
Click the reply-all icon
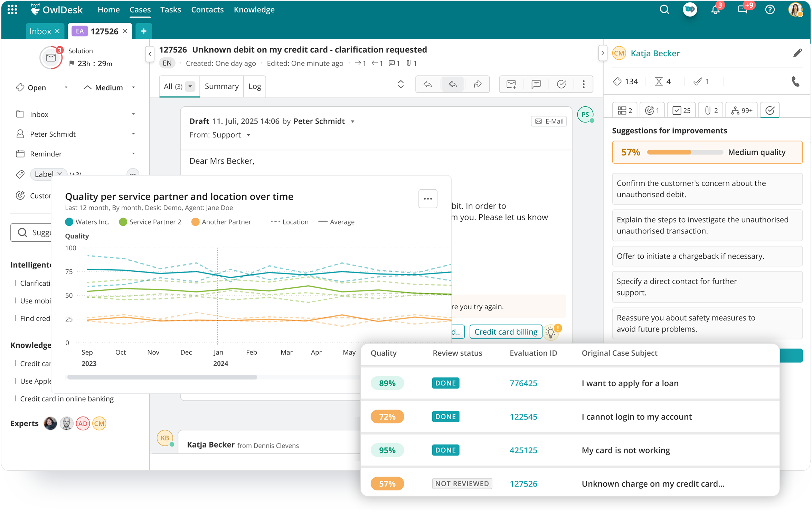453,84
